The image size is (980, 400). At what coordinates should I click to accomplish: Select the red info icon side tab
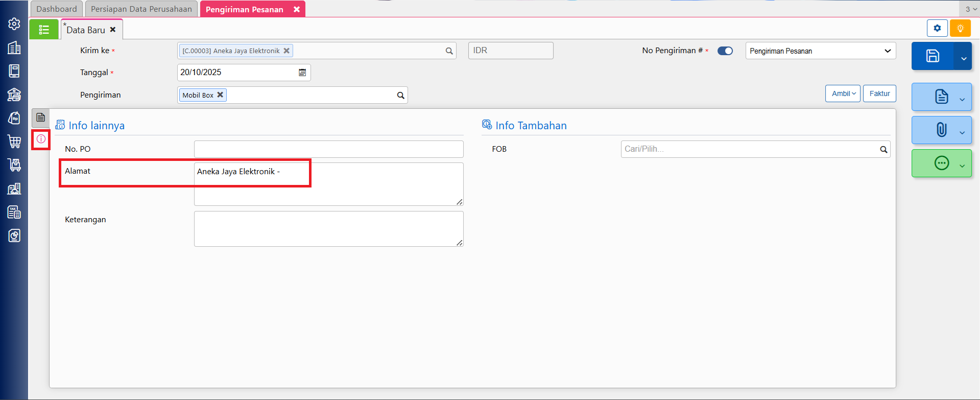tap(41, 139)
